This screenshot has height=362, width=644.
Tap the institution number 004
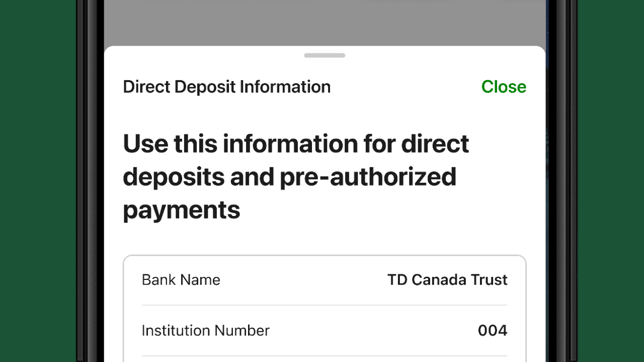coord(492,331)
